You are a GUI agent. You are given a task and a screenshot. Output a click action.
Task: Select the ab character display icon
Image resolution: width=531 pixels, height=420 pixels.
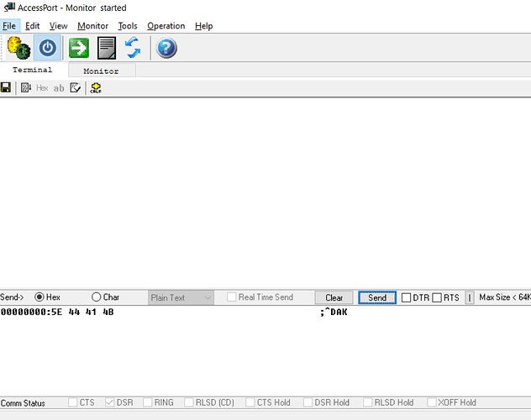point(59,88)
